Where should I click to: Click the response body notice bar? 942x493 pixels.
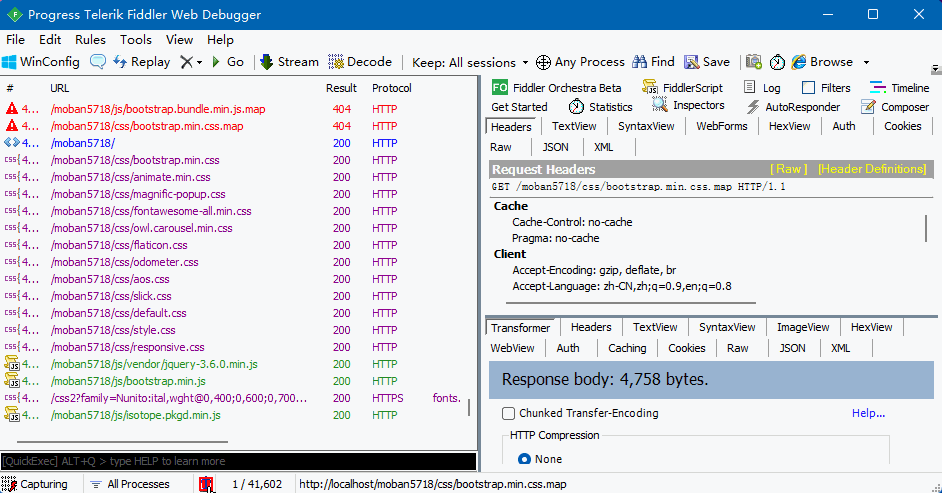pyautogui.click(x=711, y=380)
